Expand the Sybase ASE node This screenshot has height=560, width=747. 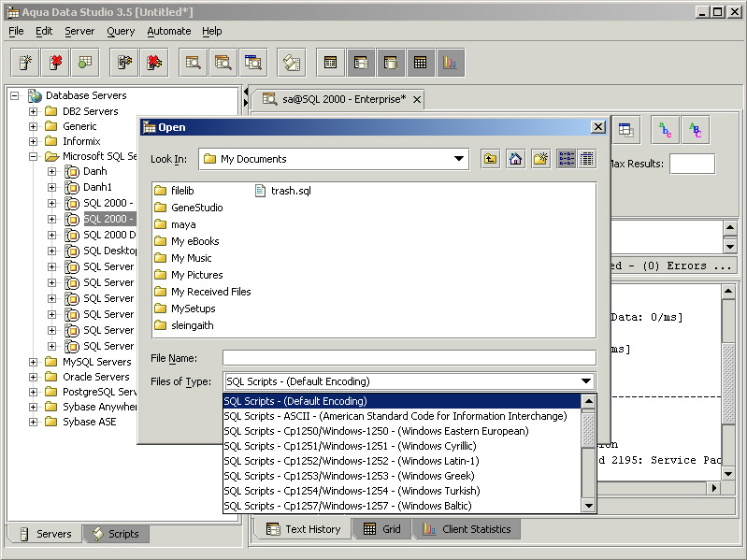[x=33, y=422]
